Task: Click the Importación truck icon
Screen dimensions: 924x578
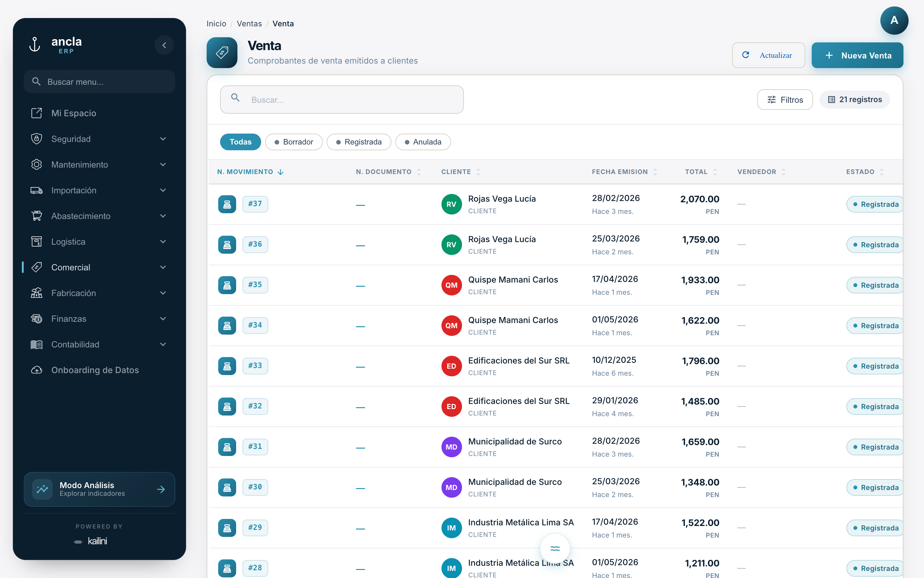Action: [x=36, y=190]
